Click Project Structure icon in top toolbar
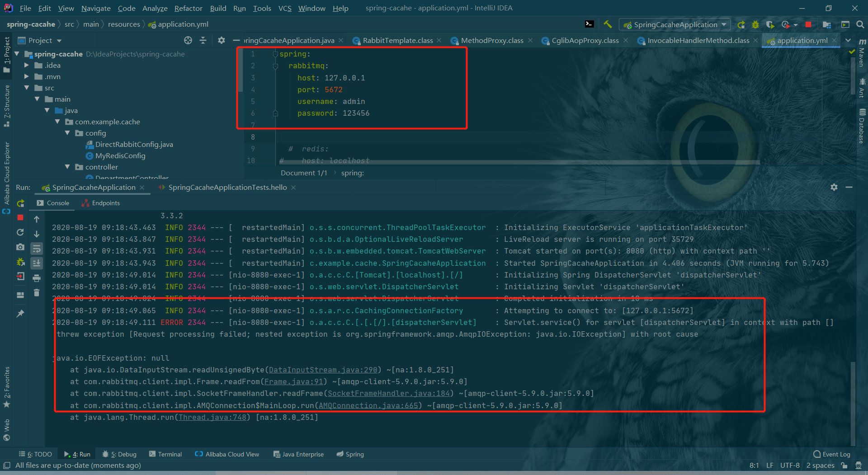868x475 pixels. coord(827,25)
